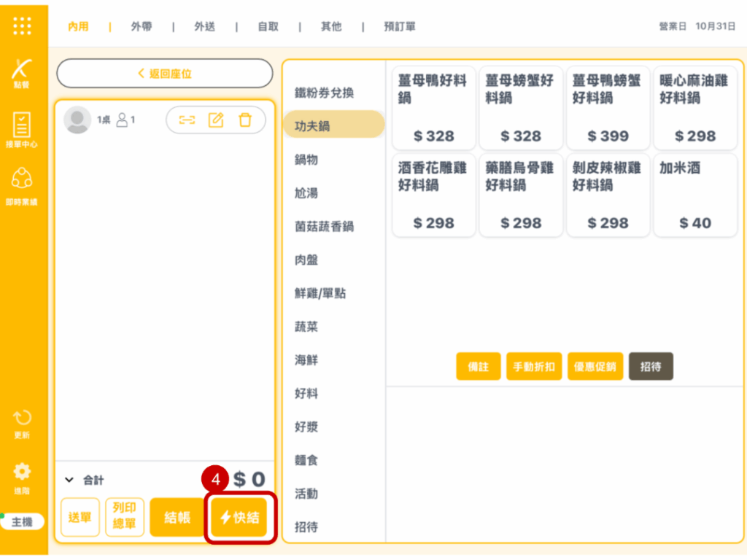The width and height of the screenshot is (747, 560).
Task: Switch to the 預訂單 preorder tab
Action: coord(400,26)
